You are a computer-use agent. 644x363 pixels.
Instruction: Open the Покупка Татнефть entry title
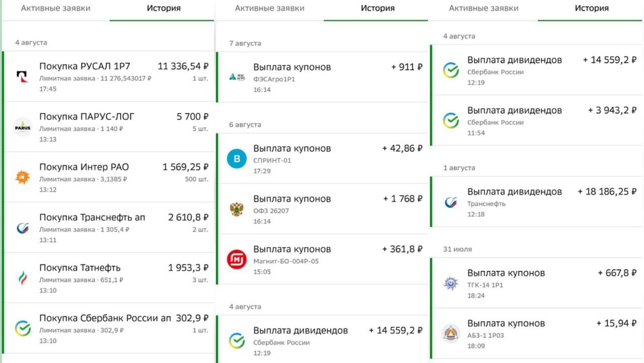click(80, 268)
